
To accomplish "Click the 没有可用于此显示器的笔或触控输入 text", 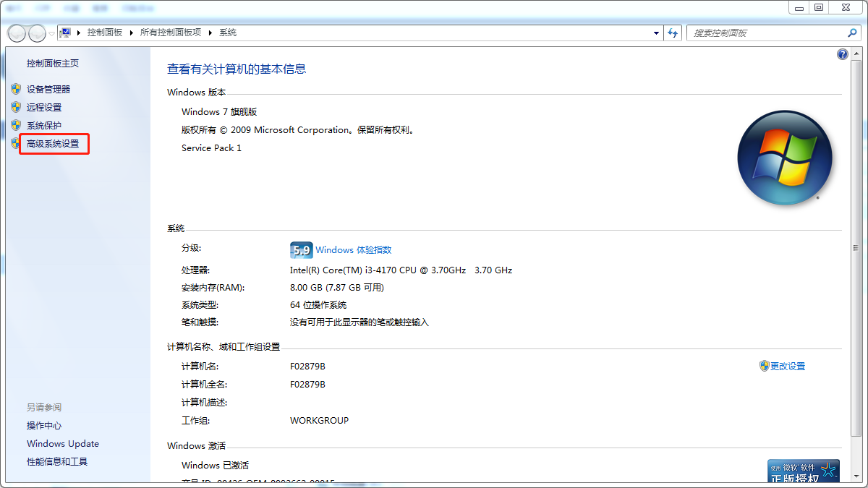I will pos(359,322).
